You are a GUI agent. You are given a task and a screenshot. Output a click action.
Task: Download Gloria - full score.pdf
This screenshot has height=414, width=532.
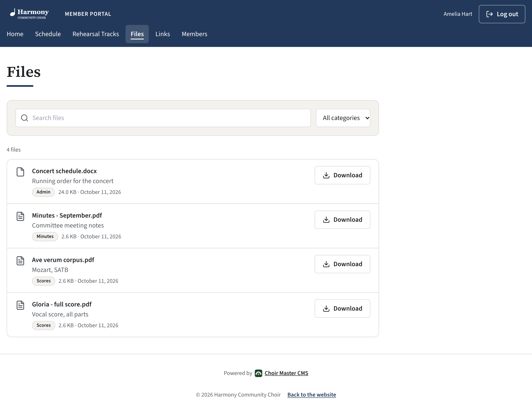coord(342,308)
